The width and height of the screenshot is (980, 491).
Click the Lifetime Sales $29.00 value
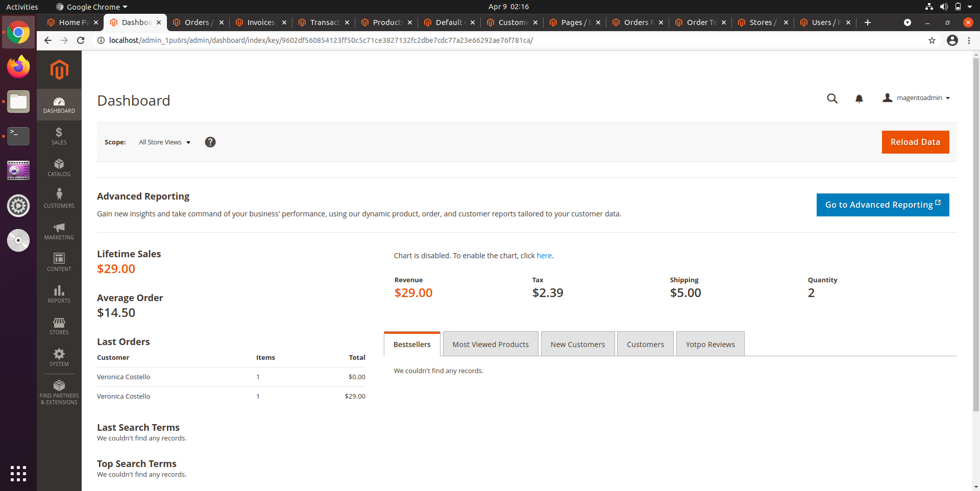coord(116,269)
